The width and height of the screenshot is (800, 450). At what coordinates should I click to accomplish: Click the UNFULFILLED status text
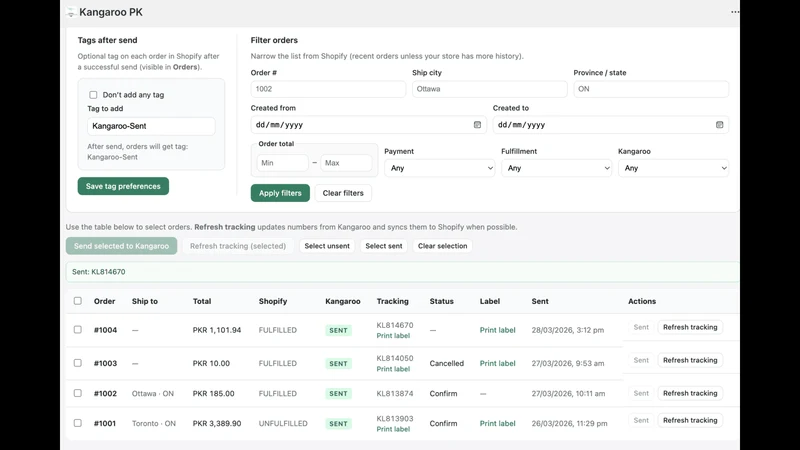[283, 423]
